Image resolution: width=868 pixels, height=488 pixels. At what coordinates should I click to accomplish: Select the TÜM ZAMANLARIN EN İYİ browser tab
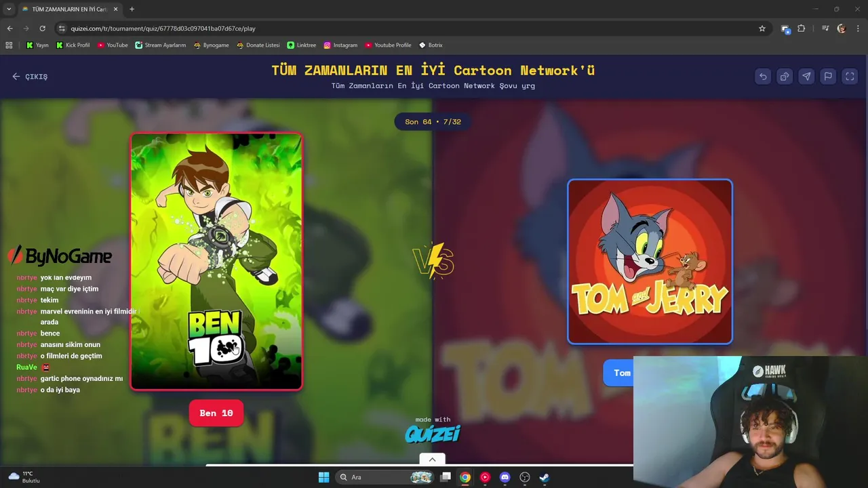tap(70, 9)
